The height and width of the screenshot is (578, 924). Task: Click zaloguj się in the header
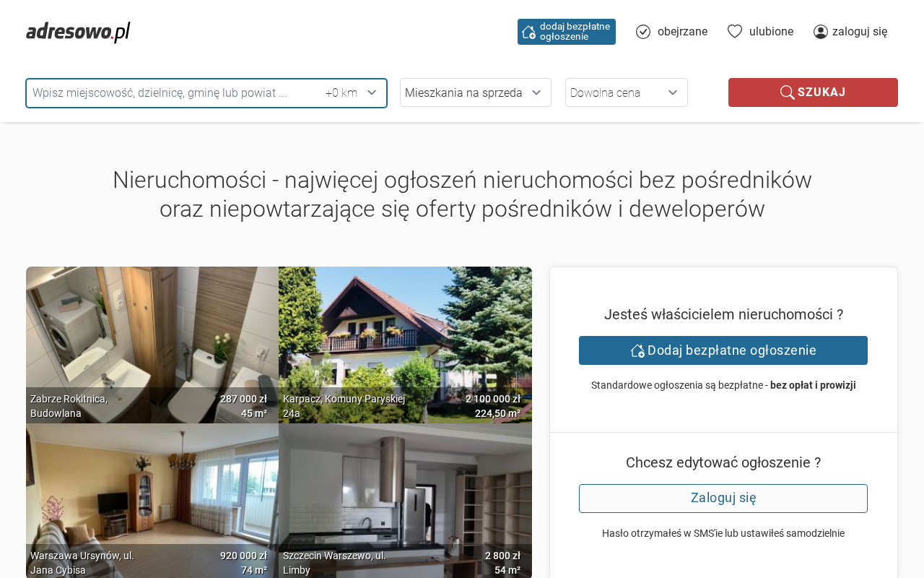point(850,32)
